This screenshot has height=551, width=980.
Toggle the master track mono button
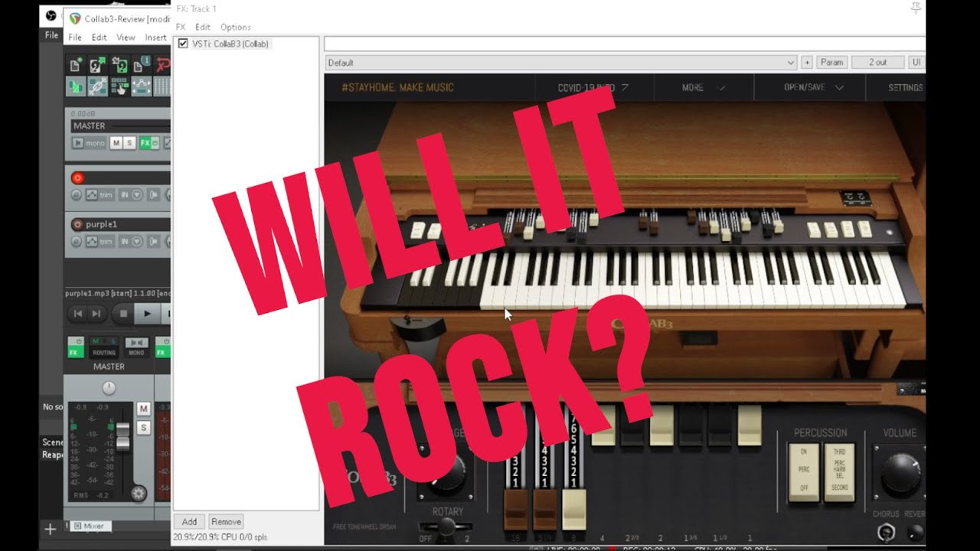pos(89,143)
